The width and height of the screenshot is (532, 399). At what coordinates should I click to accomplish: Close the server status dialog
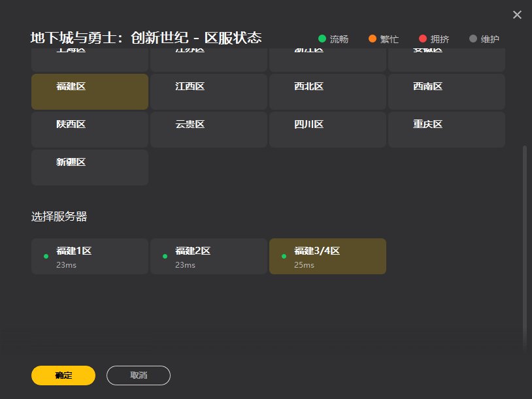(x=517, y=14)
